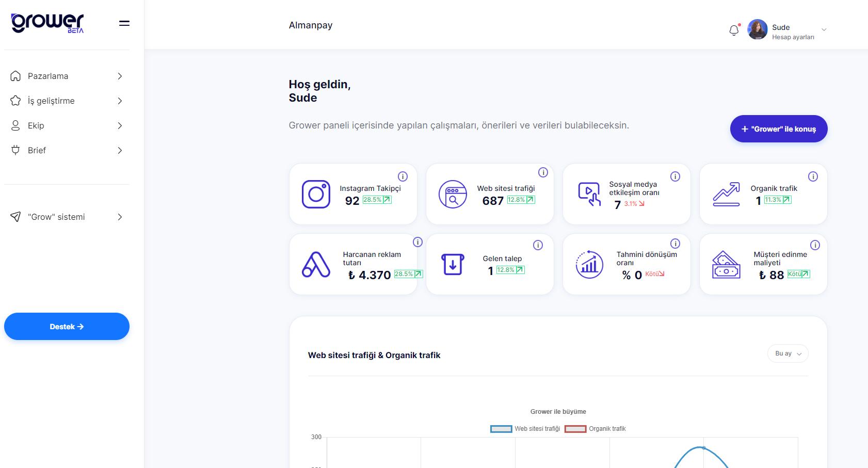Click the red legend swatch for Organik trafik
868x468 pixels.
pos(575,429)
